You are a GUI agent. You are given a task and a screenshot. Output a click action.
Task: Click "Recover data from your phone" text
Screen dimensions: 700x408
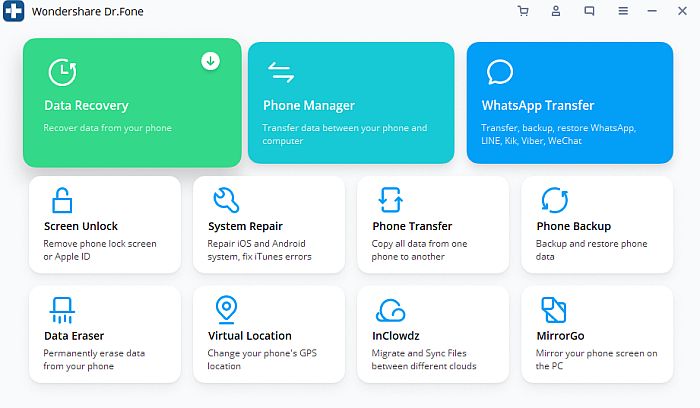[x=108, y=128]
